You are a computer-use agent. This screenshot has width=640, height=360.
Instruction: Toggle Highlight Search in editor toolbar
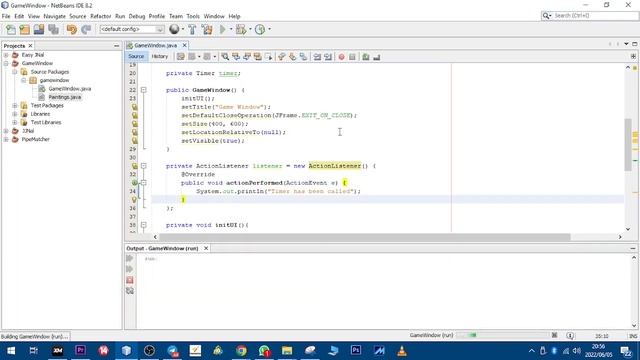tap(258, 57)
